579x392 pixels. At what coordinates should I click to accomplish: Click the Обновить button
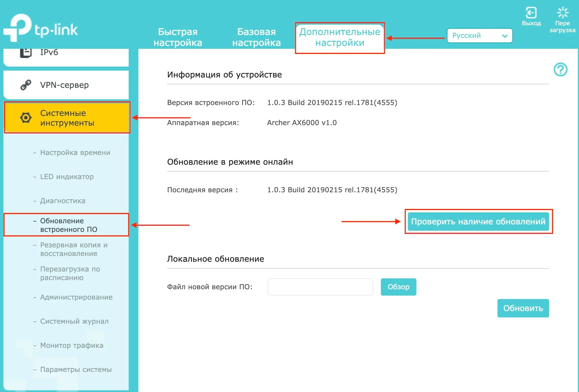coord(523,308)
